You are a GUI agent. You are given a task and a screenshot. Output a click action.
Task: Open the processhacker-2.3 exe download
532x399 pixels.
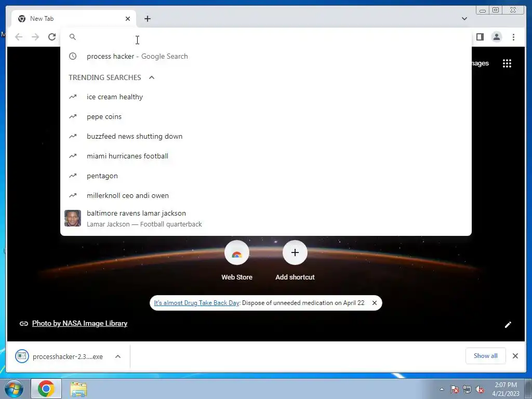point(60,356)
